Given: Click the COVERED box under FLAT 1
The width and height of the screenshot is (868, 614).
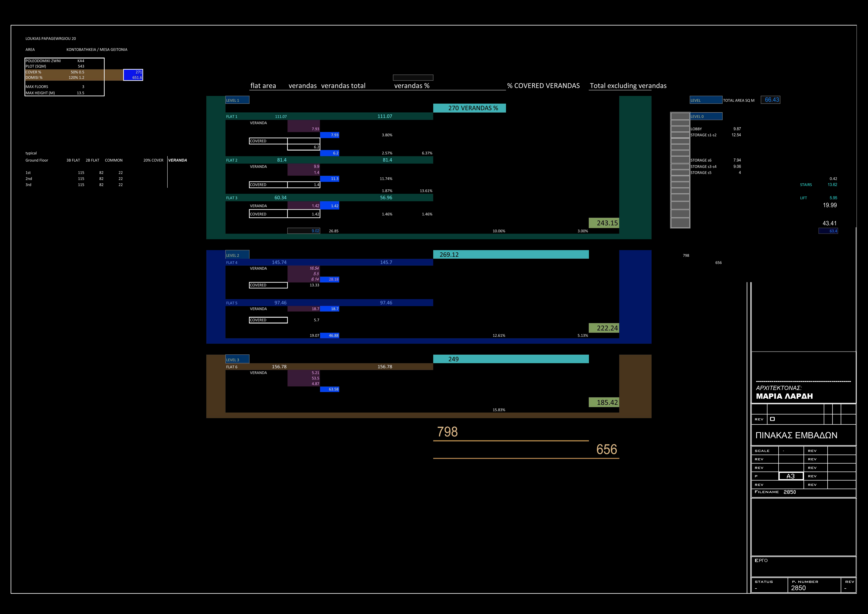Looking at the screenshot, I should pos(268,141).
